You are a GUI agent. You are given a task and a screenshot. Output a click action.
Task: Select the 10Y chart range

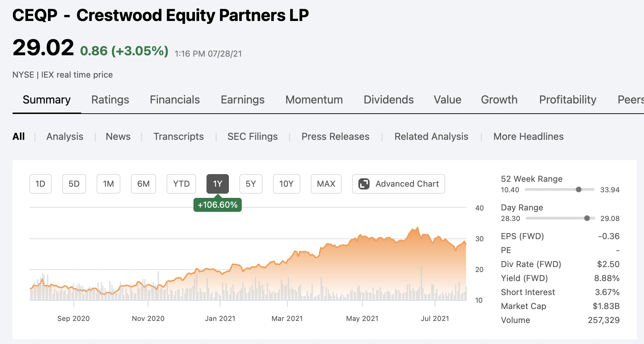(x=286, y=184)
